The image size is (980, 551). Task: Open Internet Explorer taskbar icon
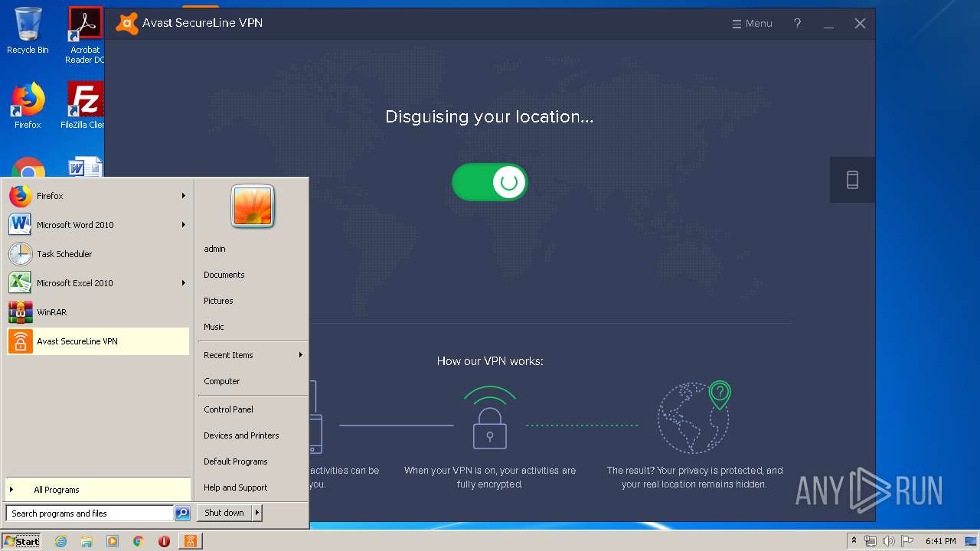point(61,541)
